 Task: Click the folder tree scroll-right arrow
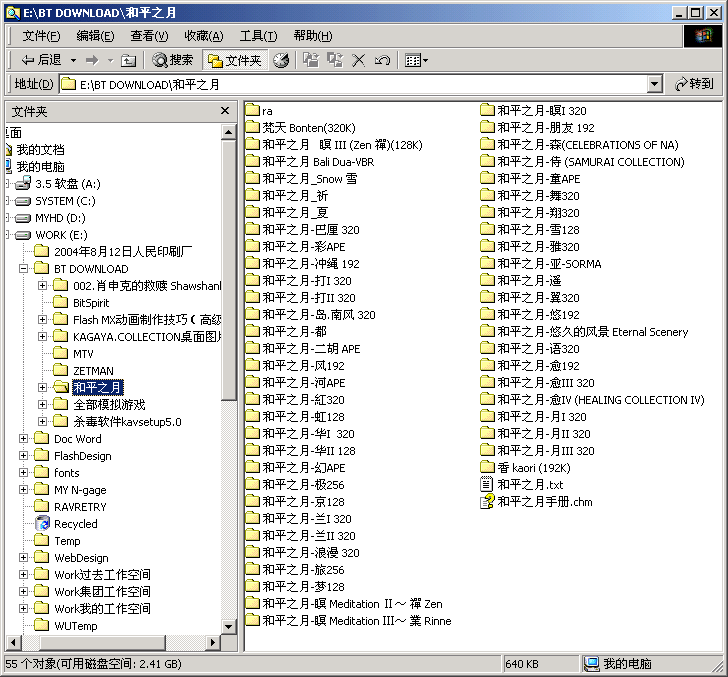click(213, 643)
